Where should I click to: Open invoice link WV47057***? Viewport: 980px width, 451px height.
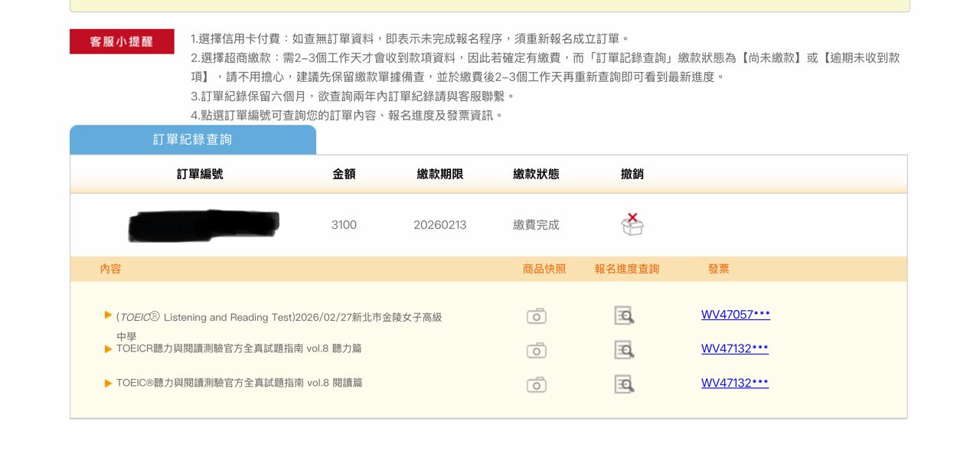point(735,315)
